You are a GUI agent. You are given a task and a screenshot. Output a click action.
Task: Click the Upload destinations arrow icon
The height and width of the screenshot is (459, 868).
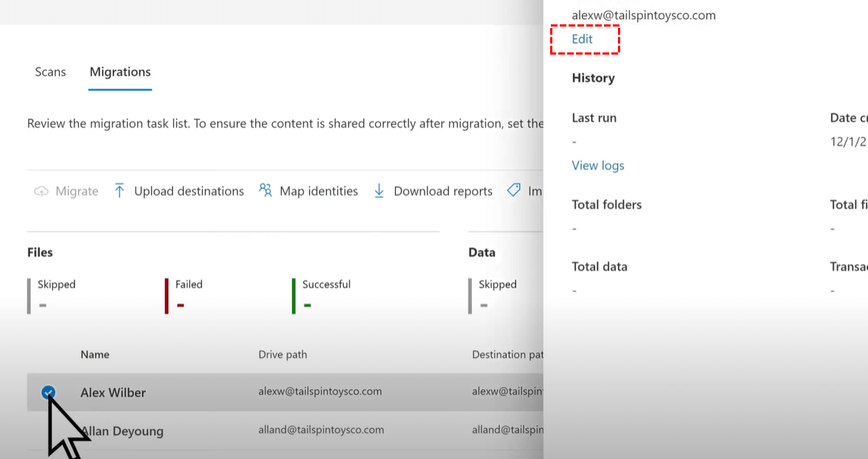coord(119,191)
